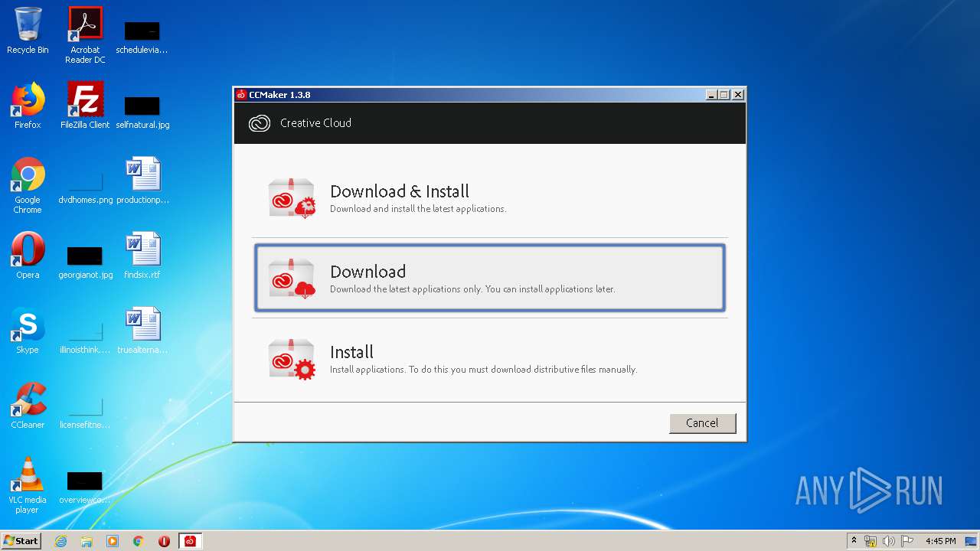Select the Download only option
Viewport: 980px width, 551px height.
pyautogui.click(x=489, y=278)
